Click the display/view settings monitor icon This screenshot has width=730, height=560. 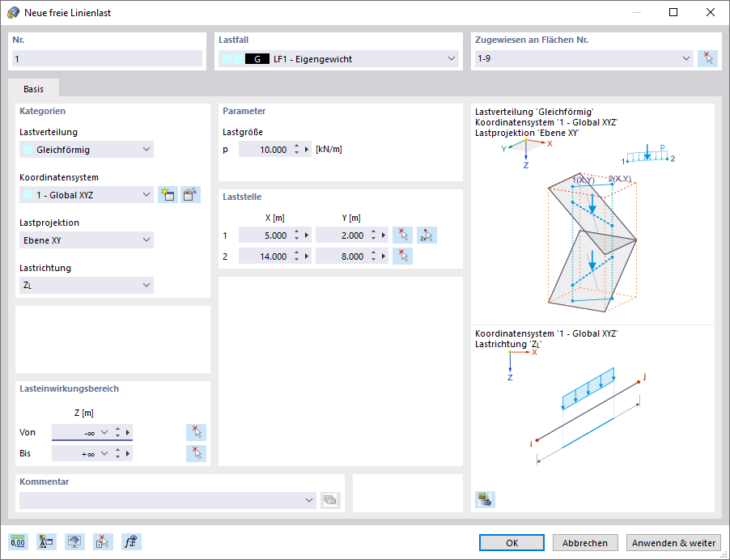tap(74, 542)
